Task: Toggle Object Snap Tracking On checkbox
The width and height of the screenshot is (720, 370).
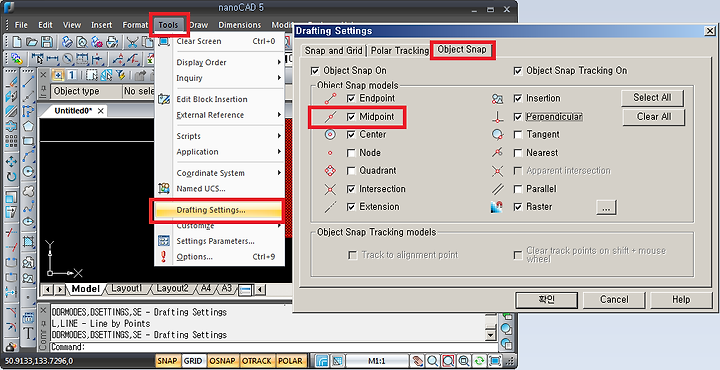Action: tap(518, 71)
